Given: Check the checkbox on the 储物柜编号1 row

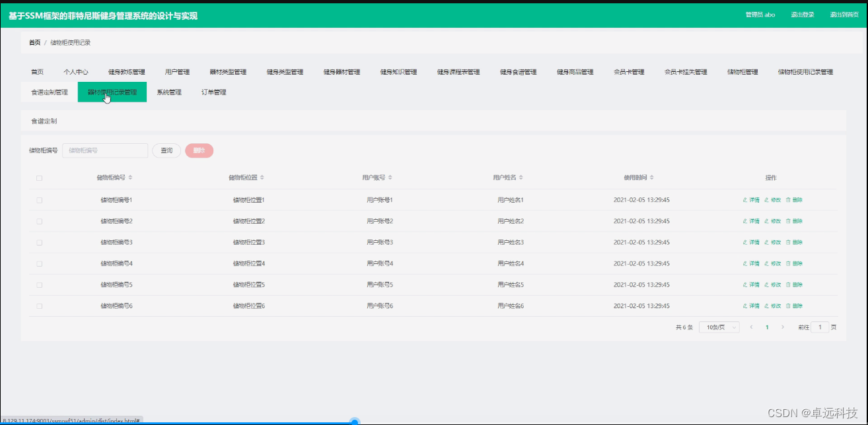Looking at the screenshot, I should tap(39, 199).
